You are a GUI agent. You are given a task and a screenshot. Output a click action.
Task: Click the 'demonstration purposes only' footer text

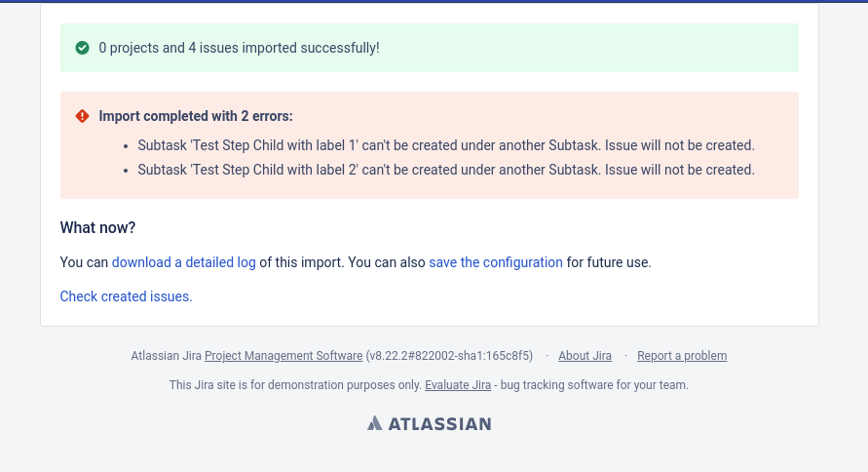pyautogui.click(x=295, y=385)
